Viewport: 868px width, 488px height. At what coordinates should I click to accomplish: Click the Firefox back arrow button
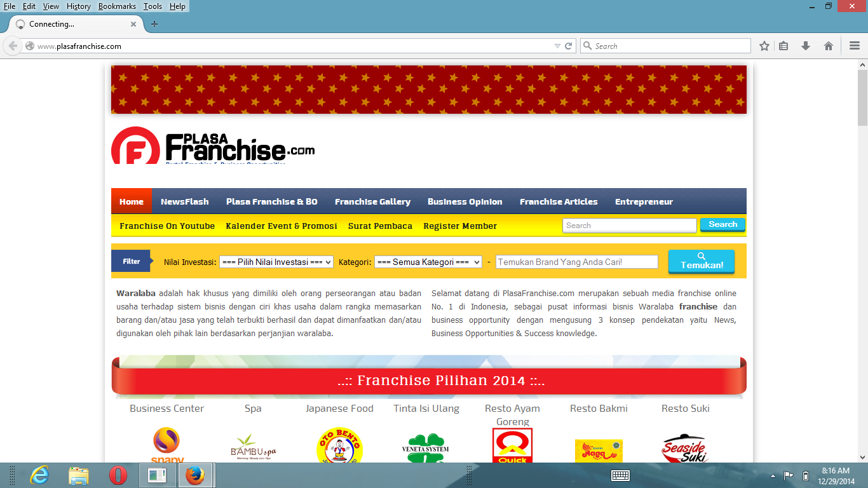[13, 46]
